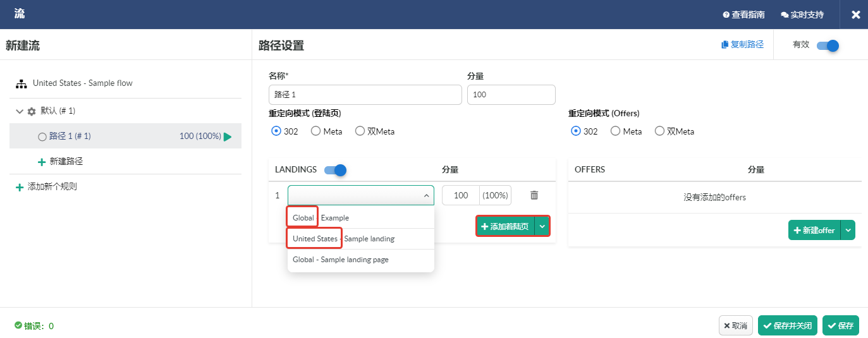Click the 名称 input containing 路径 1
This screenshot has height=338, width=868.
click(x=365, y=95)
